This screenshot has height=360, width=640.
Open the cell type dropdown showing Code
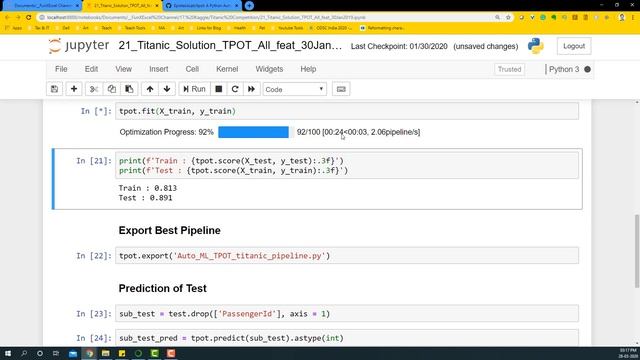point(295,89)
